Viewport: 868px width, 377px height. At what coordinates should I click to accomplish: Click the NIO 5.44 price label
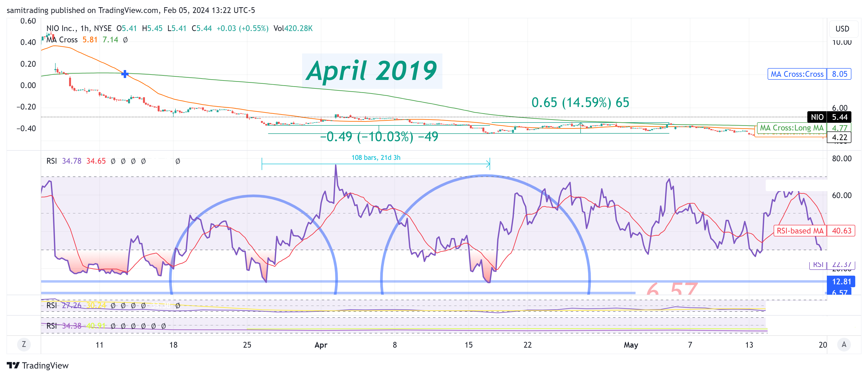click(x=829, y=117)
